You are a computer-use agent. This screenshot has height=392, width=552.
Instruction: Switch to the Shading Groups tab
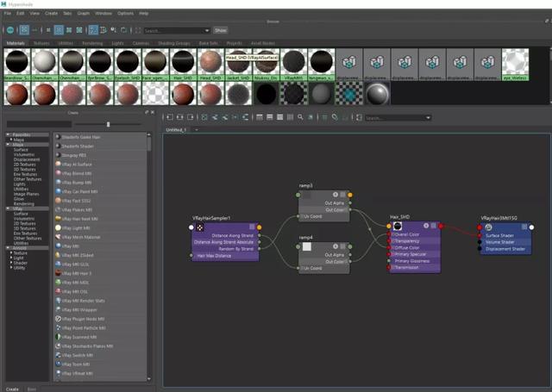(174, 43)
